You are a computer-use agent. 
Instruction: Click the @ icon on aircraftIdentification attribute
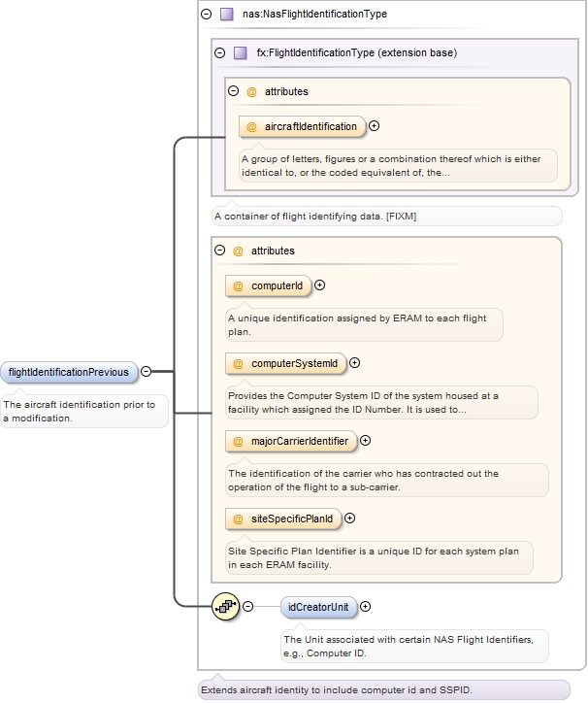click(251, 127)
